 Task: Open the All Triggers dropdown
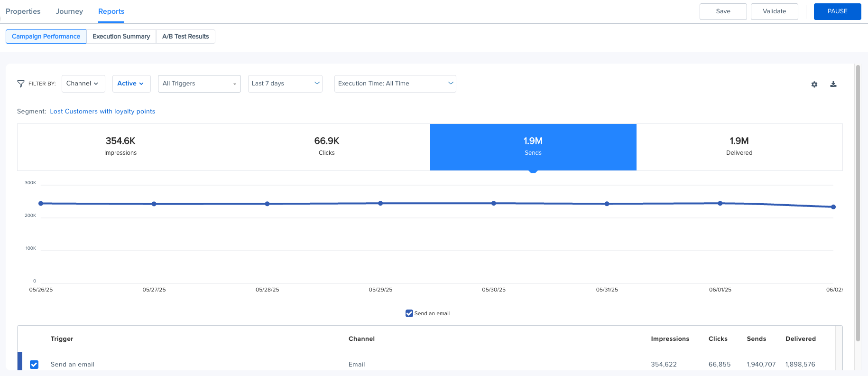(199, 84)
